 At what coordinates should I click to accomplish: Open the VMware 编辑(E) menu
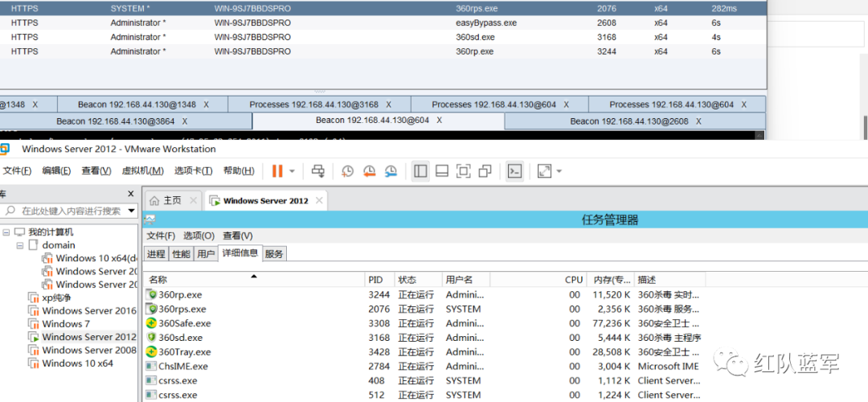click(x=56, y=170)
